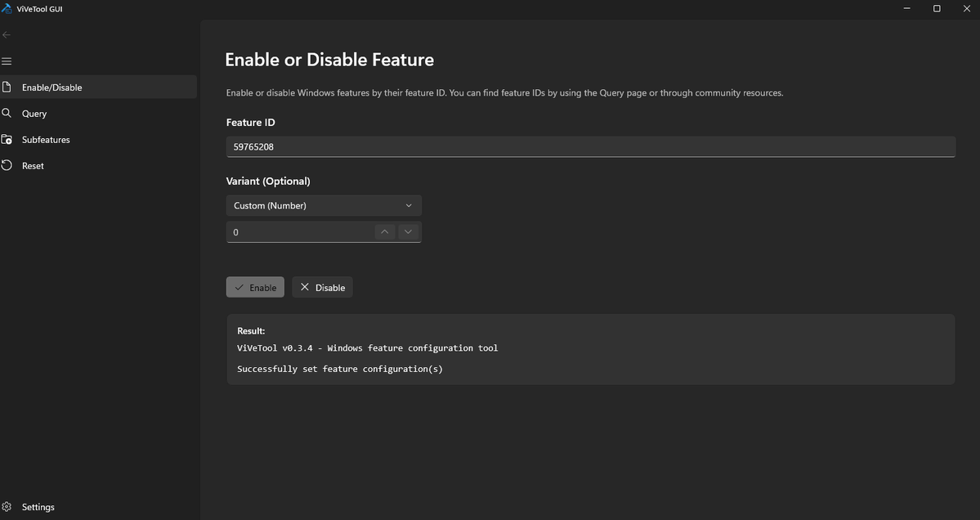The width and height of the screenshot is (980, 520).
Task: Open the Subfeatures page
Action: [98, 139]
